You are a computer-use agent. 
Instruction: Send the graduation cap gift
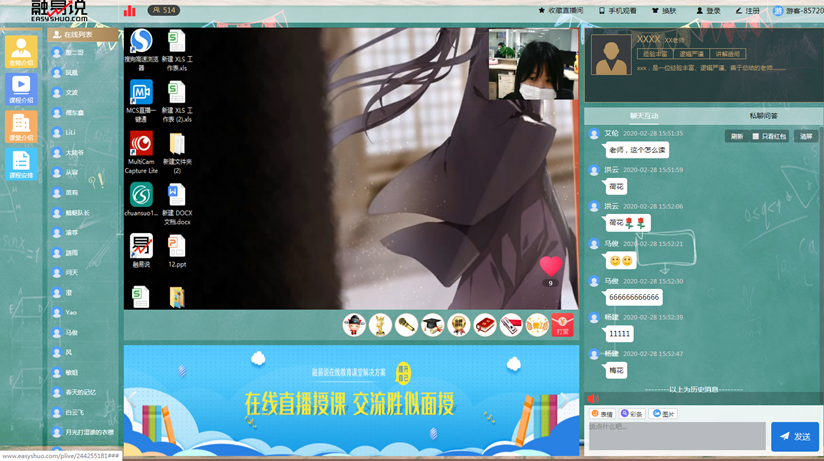tap(432, 325)
